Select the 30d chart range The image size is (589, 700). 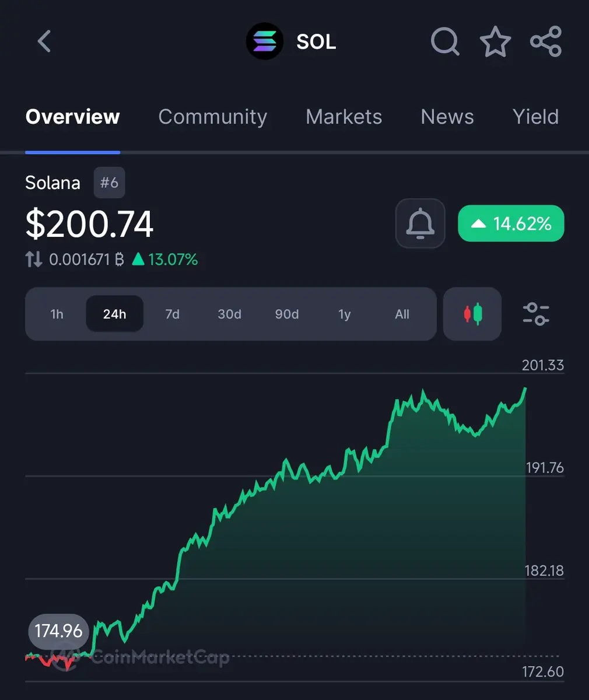point(229,314)
